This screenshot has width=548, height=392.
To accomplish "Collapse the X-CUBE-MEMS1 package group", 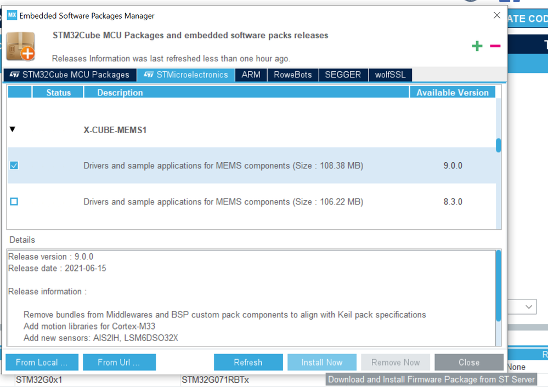I will 13,129.
